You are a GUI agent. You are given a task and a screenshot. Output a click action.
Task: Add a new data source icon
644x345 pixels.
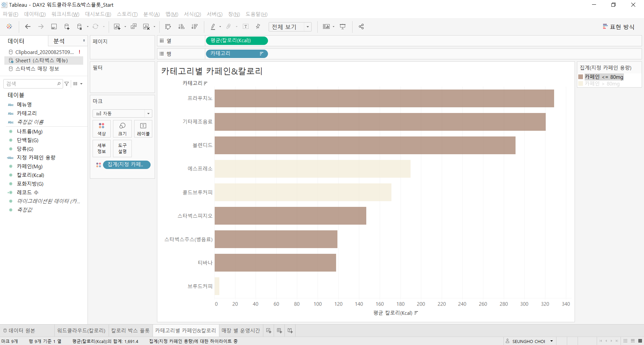coord(67,26)
